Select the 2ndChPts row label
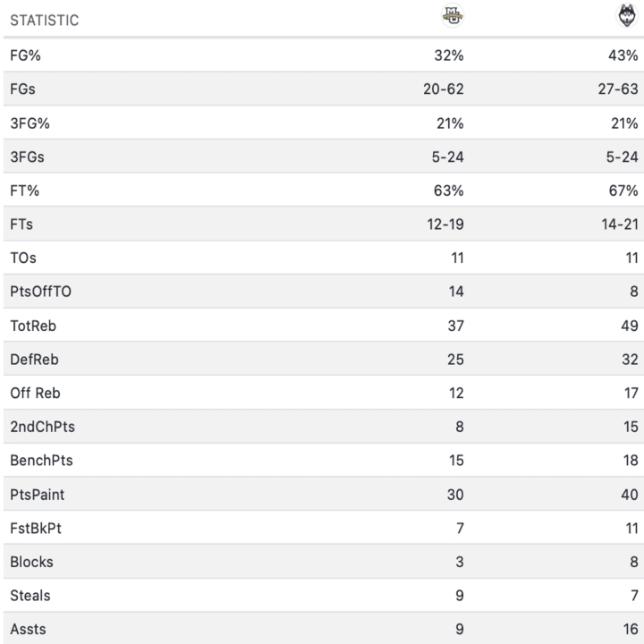The width and height of the screenshot is (644, 644). click(x=43, y=427)
